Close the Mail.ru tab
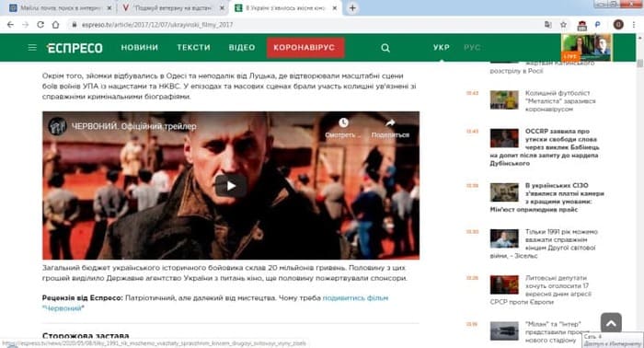644x348 pixels. (x=109, y=7)
